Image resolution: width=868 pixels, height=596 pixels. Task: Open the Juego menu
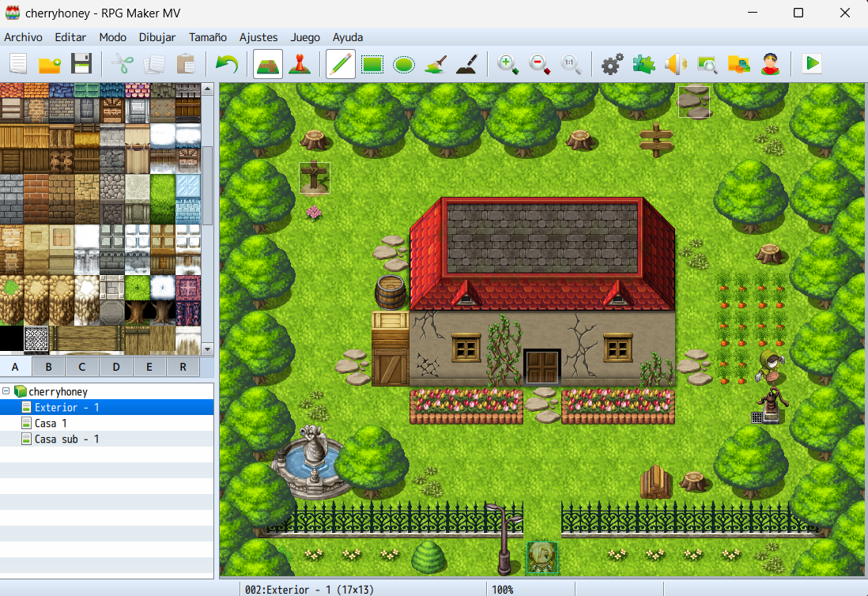pyautogui.click(x=305, y=37)
